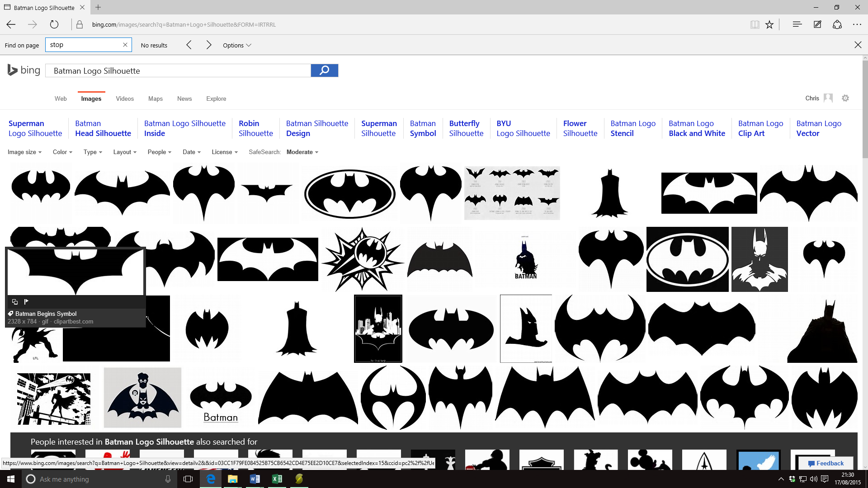Add page to favorites star
This screenshot has width=868, height=488.
click(x=769, y=24)
